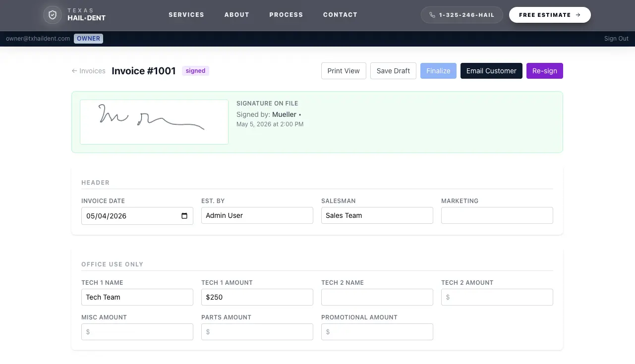Go back to Invoices list
This screenshot has height=364, width=635.
(89, 71)
